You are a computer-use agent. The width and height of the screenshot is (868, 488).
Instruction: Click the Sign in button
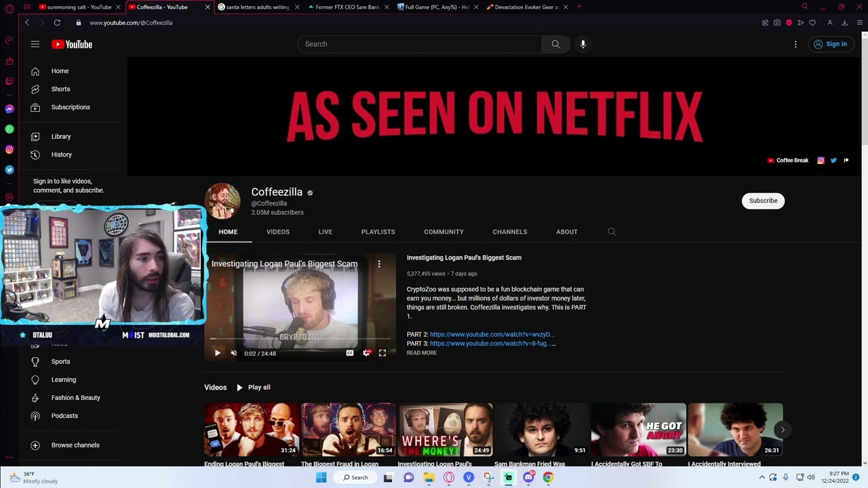point(830,44)
